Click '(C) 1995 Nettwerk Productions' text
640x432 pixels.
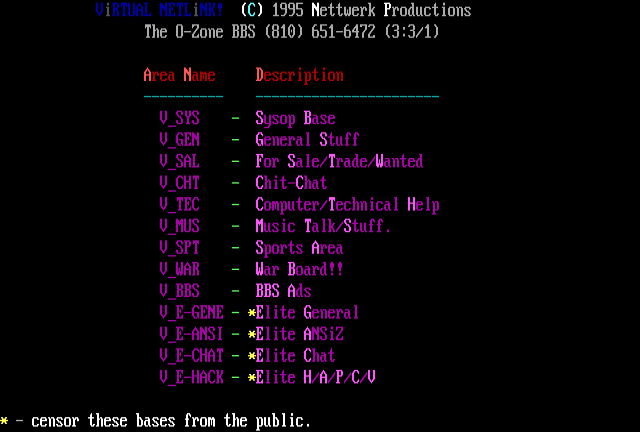(356, 10)
